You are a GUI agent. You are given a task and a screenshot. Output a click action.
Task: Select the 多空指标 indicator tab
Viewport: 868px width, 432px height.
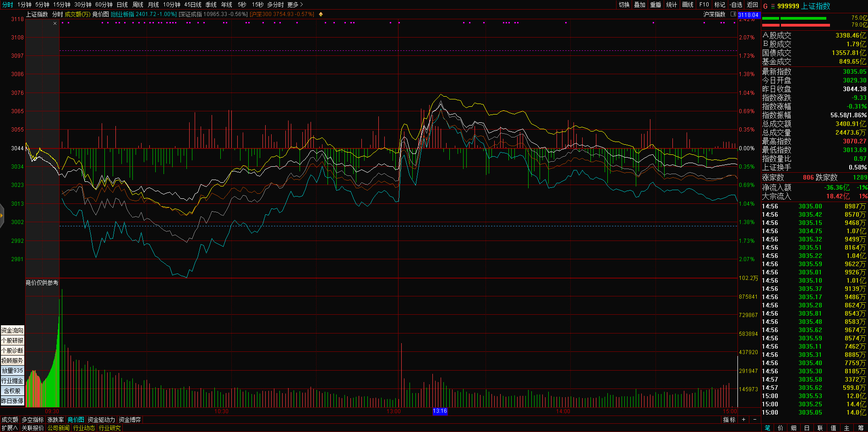33,420
